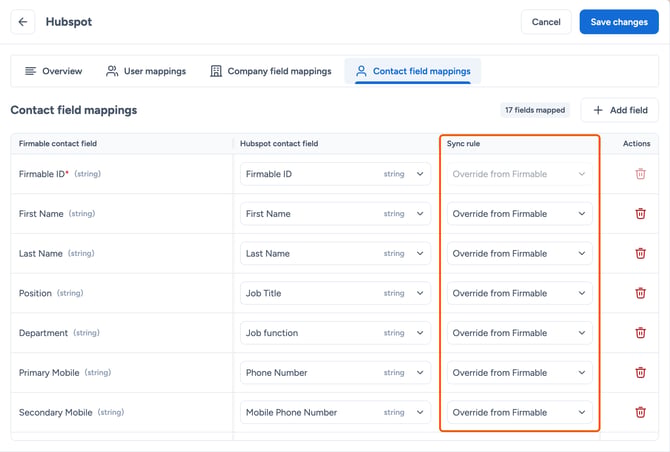Switch to Company field mappings tab

pyautogui.click(x=270, y=71)
